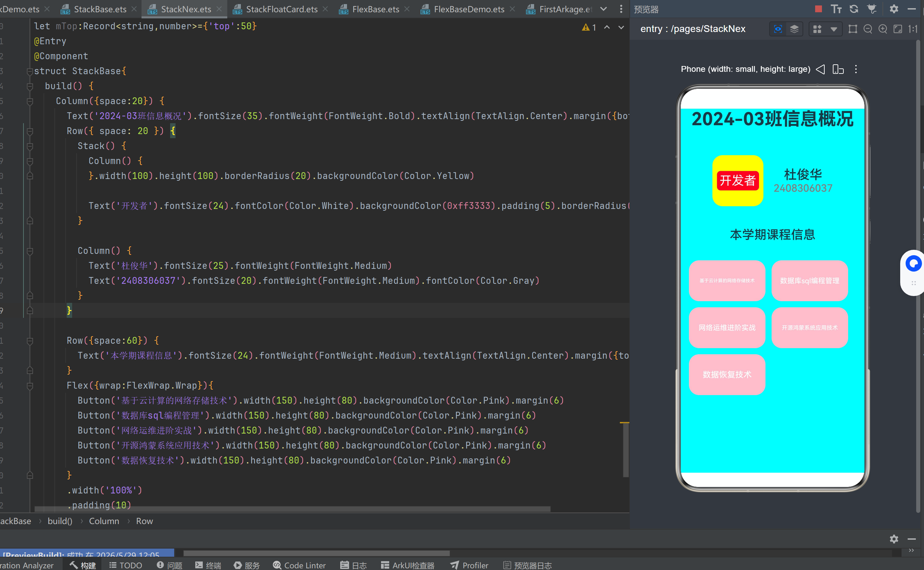Open the 构建 tool window
924x570 pixels.
pos(83,565)
